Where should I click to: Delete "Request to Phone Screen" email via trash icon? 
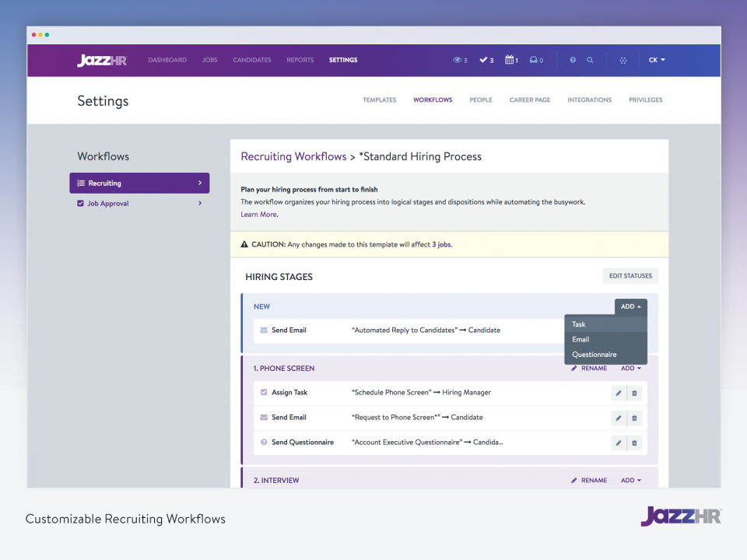(634, 418)
